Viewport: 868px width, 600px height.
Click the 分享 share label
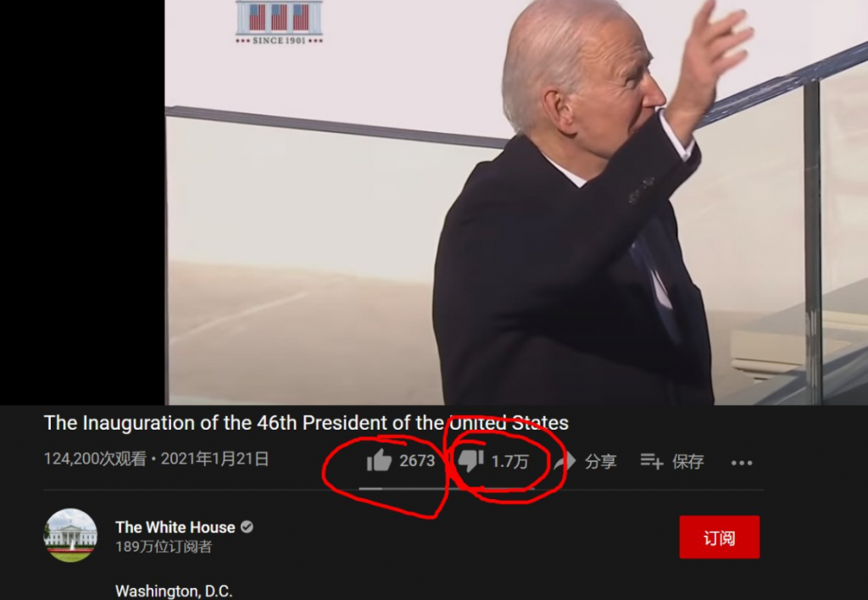point(601,461)
